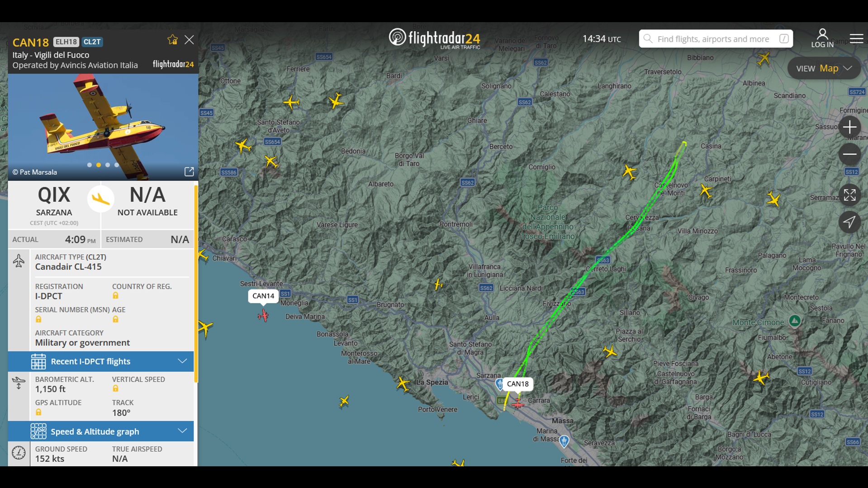Expand Recent I-DPCT flights section
Image resolution: width=868 pixels, height=488 pixels.
coord(101,361)
